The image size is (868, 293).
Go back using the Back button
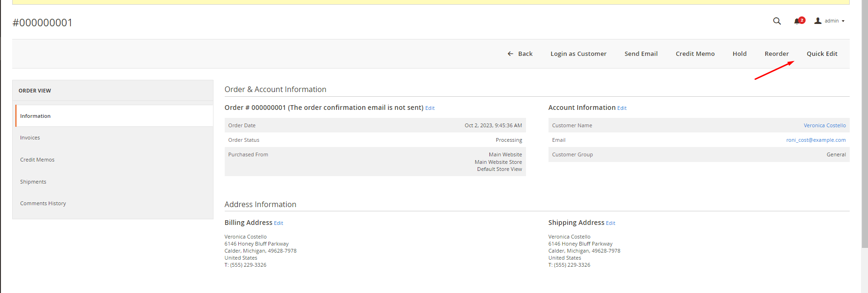click(x=520, y=54)
